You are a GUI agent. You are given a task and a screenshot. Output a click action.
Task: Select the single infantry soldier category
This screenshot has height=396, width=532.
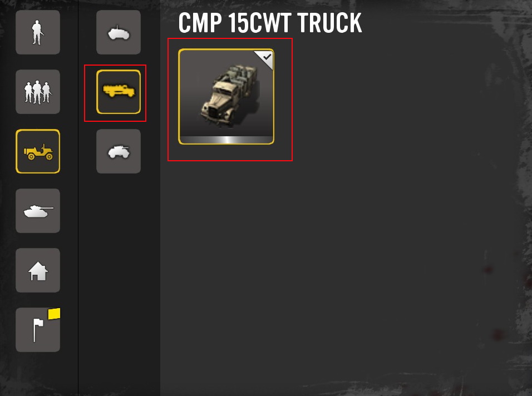38,32
